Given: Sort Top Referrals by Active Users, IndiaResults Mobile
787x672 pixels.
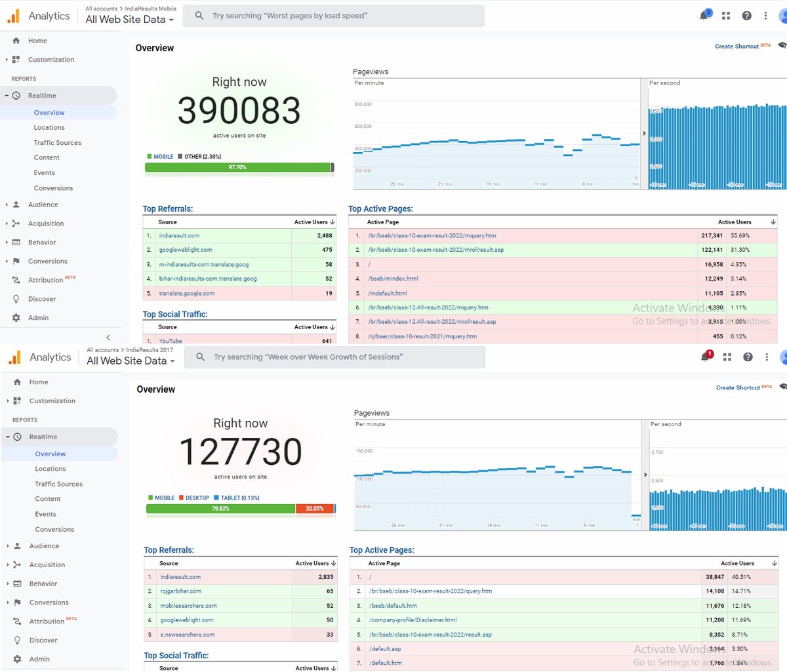Looking at the screenshot, I should [x=314, y=222].
